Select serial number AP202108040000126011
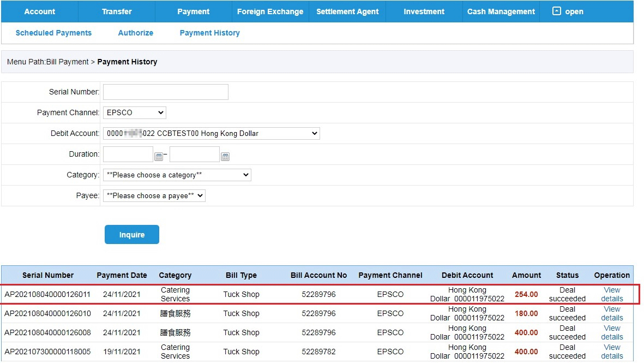 (47, 294)
